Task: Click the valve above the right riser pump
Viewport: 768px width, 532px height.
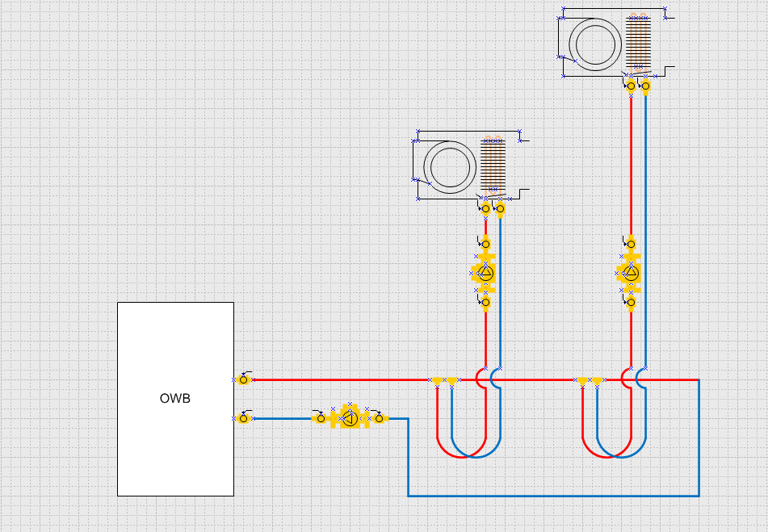Action: [631, 244]
